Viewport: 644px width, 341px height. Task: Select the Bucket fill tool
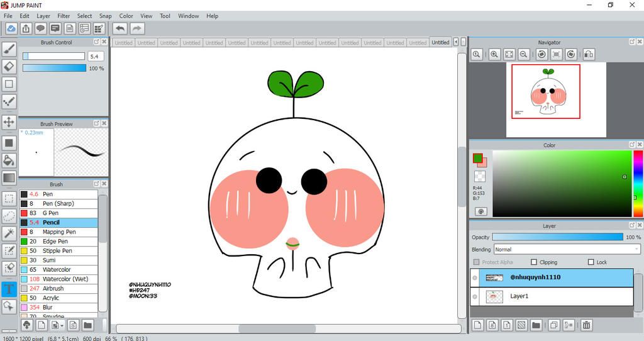click(x=9, y=160)
